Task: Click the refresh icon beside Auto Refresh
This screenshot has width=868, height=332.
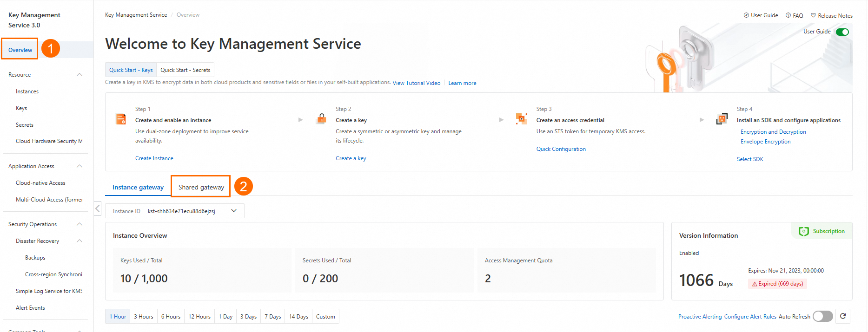Action: [x=843, y=316]
